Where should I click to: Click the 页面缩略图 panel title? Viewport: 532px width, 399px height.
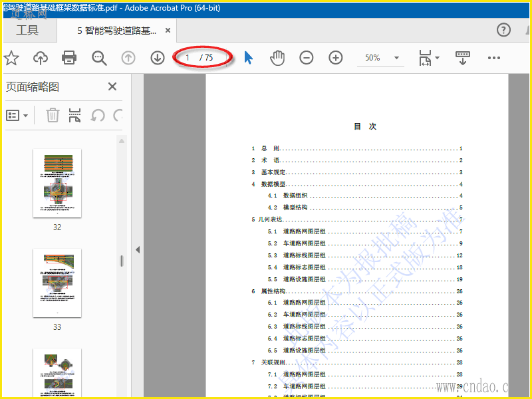pos(32,87)
